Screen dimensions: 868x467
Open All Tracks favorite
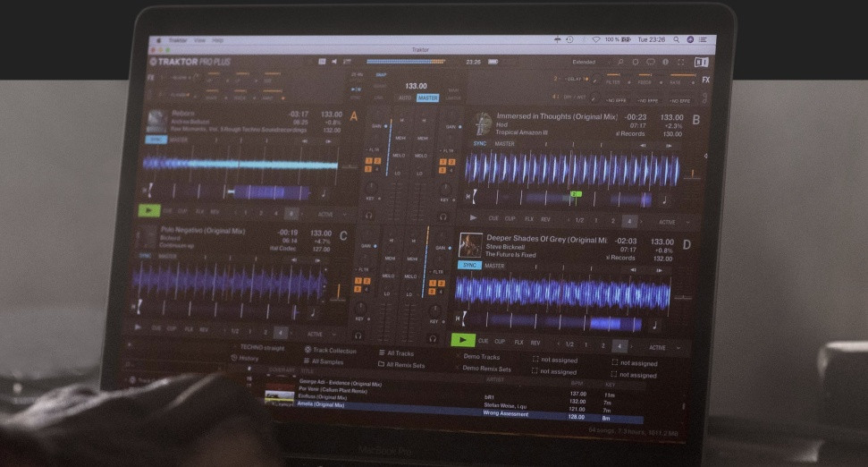396,352
